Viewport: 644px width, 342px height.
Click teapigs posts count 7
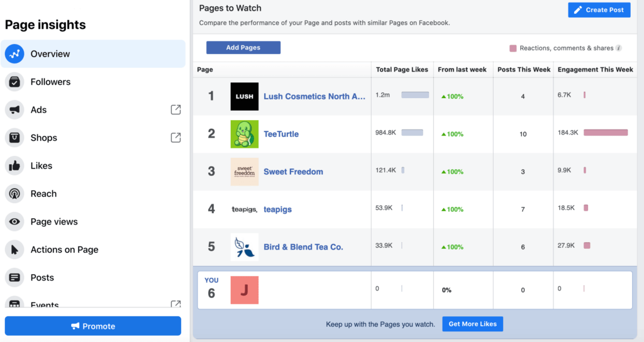(523, 209)
